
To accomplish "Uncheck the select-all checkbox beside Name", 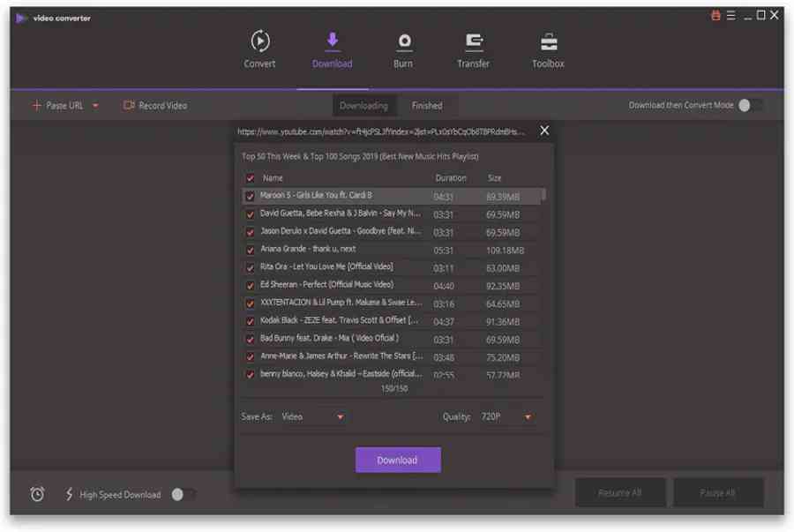I will (x=250, y=178).
